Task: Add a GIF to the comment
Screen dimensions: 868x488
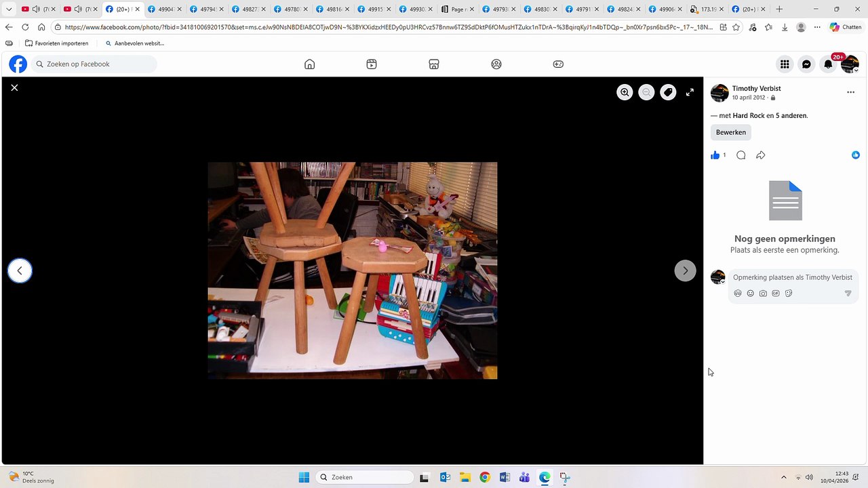Action: pyautogui.click(x=776, y=293)
